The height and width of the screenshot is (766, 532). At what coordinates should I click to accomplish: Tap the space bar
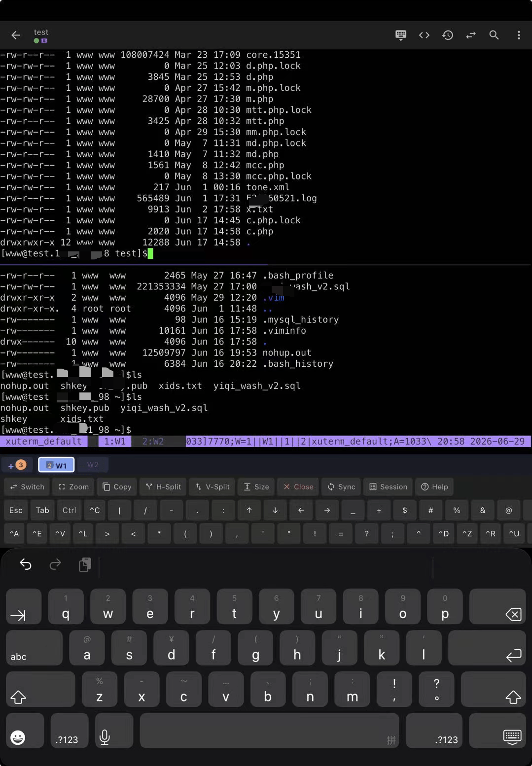269,731
